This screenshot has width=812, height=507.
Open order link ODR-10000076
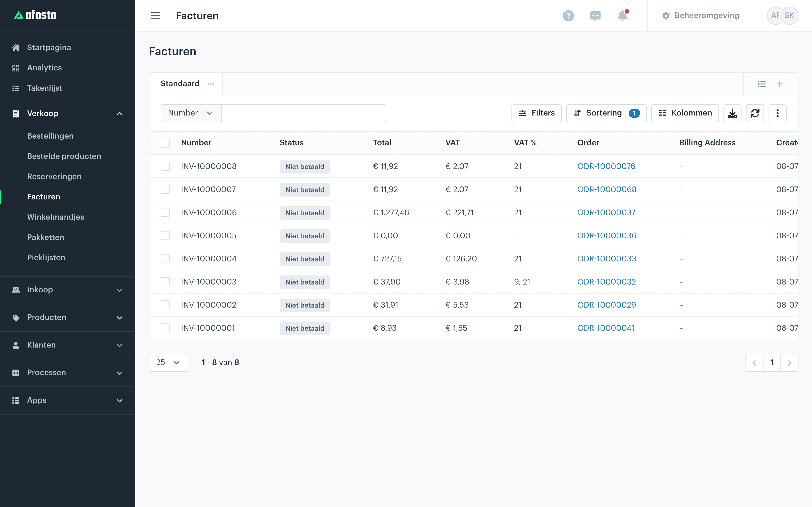coord(606,166)
